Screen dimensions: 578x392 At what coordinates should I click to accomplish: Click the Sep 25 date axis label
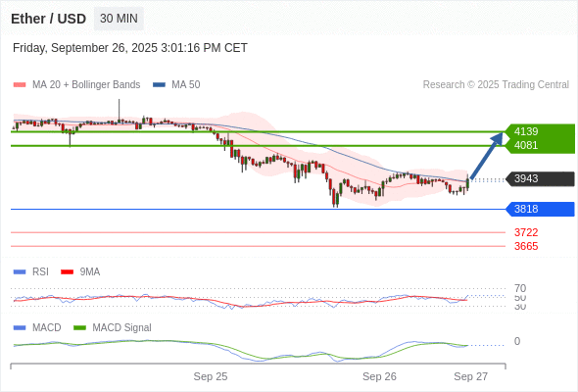pos(211,376)
